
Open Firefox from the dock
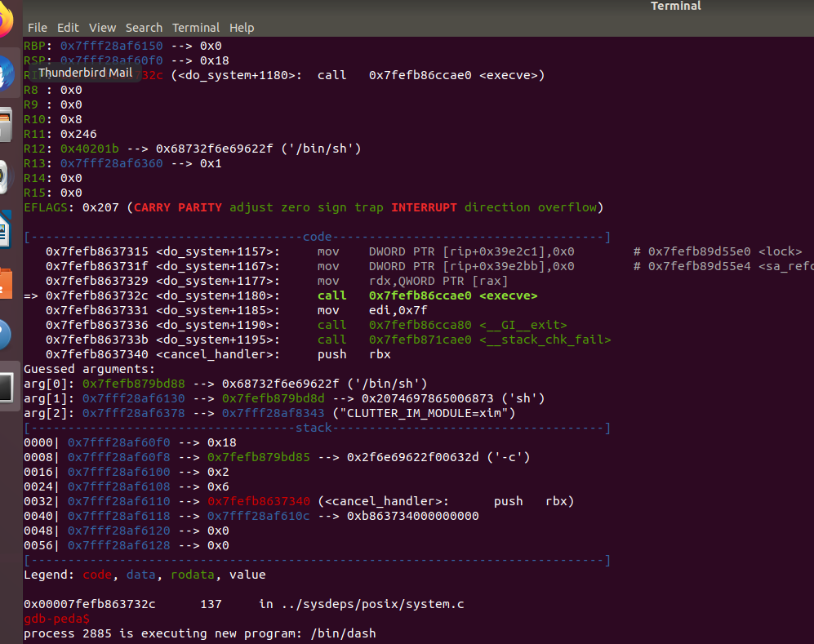pos(7,22)
